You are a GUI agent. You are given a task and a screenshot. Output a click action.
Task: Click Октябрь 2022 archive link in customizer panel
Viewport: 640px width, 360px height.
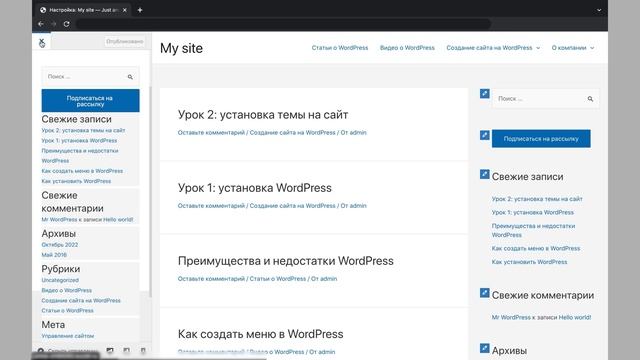click(x=60, y=244)
